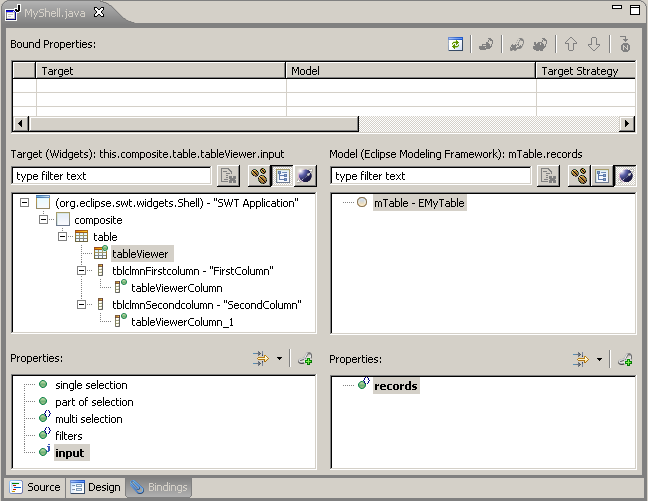This screenshot has height=501, width=648.
Task: Switch to the Design tab
Action: pos(95,487)
